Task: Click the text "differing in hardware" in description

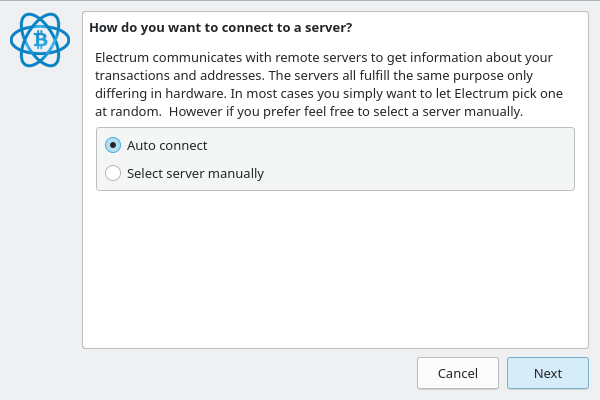Action: pos(162,93)
